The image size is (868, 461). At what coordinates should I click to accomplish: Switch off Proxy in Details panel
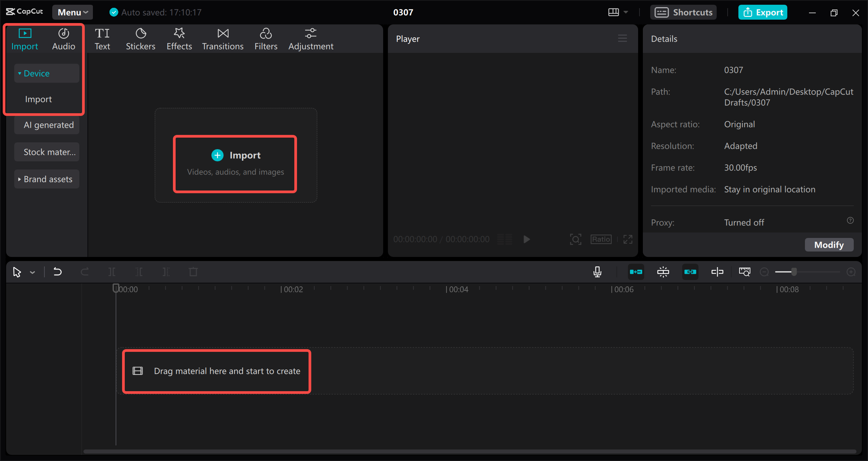(744, 222)
